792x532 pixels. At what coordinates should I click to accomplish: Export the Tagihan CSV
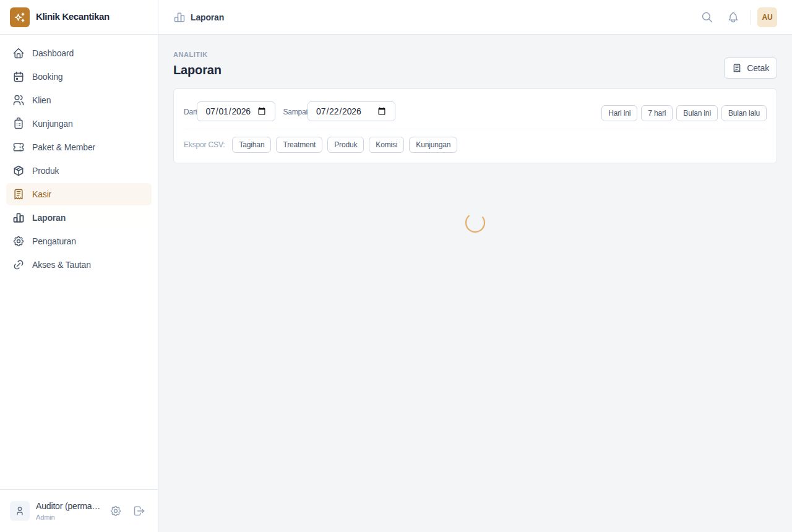(251, 145)
